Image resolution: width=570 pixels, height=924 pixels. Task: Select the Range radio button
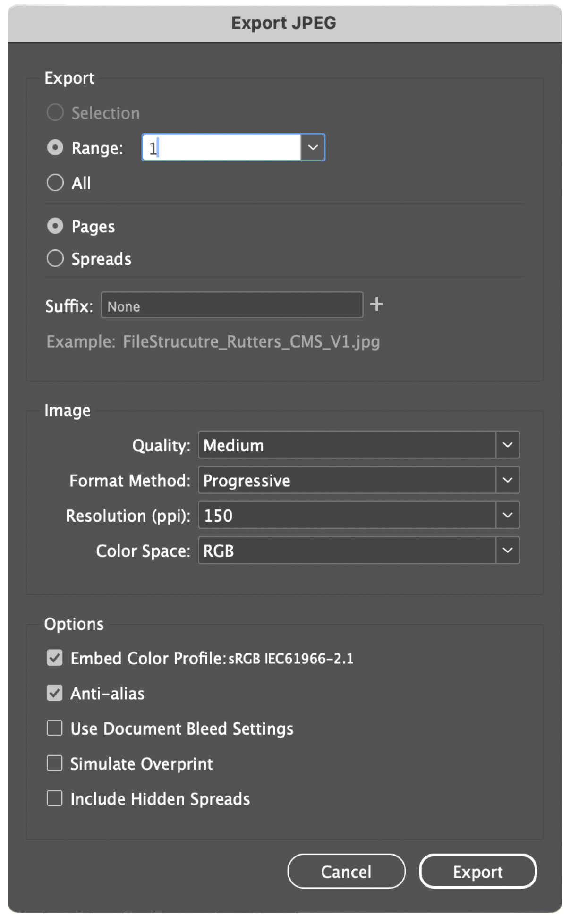pos(55,148)
